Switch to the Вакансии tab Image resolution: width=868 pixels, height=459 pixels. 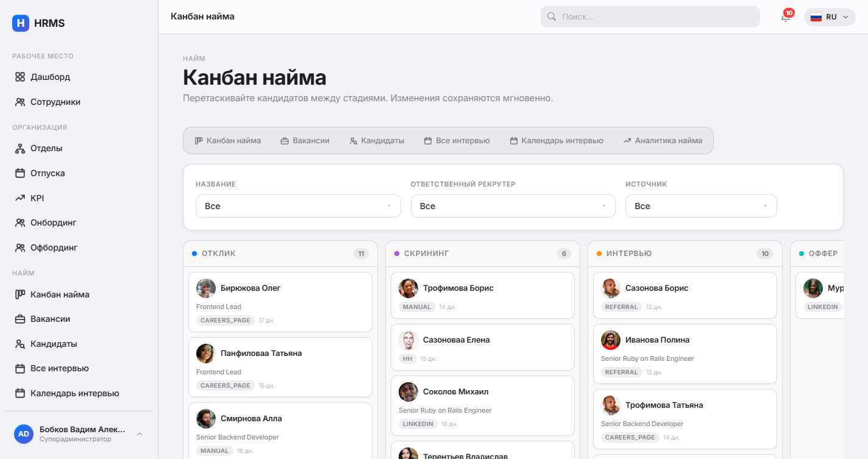[x=305, y=141]
